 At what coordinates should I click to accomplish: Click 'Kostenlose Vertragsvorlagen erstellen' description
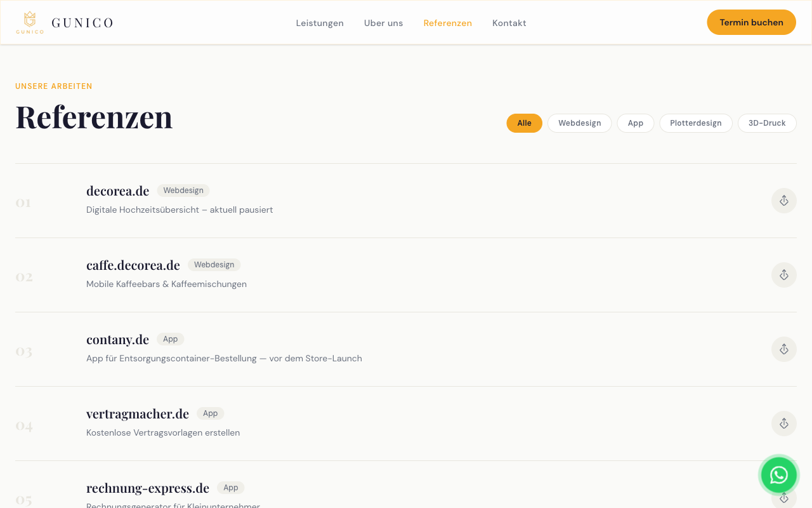coord(163,432)
